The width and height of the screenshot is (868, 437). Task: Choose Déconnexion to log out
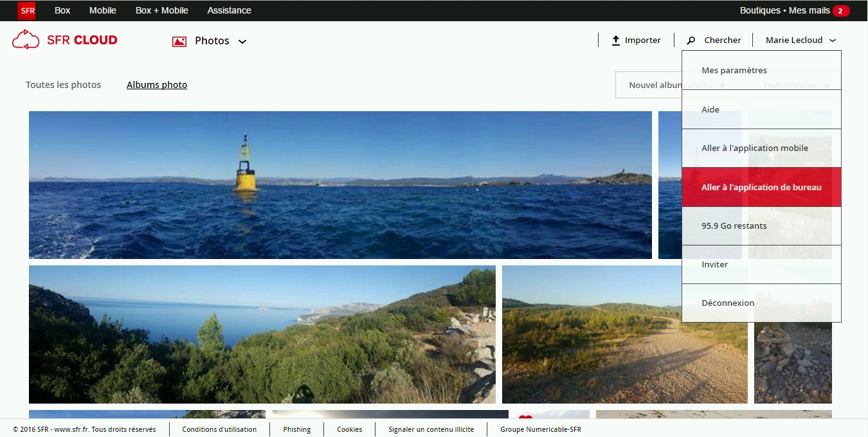click(x=728, y=303)
